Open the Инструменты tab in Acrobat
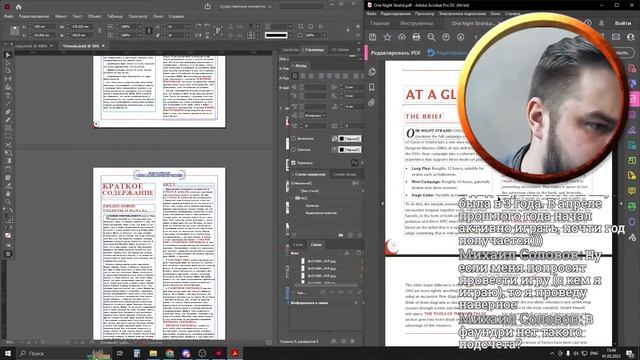The width and height of the screenshot is (640, 360). point(417,23)
